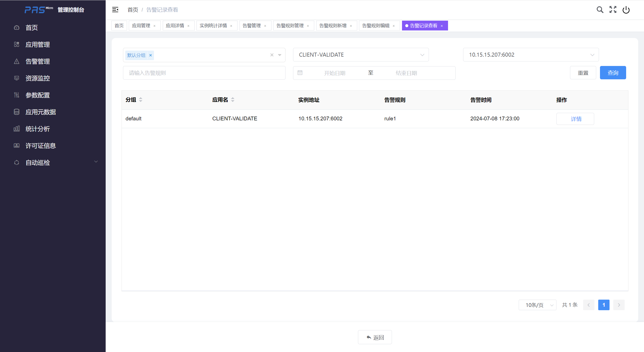Switch to the 应用详情 tab
The image size is (644, 352).
tap(175, 26)
